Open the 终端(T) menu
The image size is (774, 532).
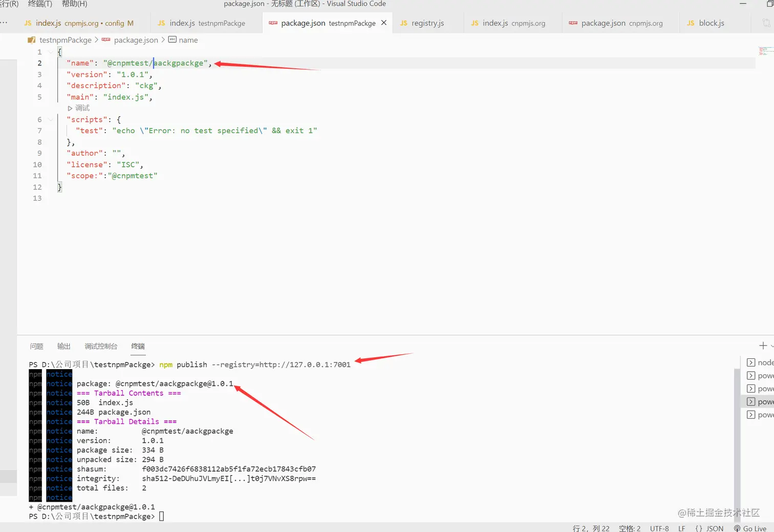[40, 4]
